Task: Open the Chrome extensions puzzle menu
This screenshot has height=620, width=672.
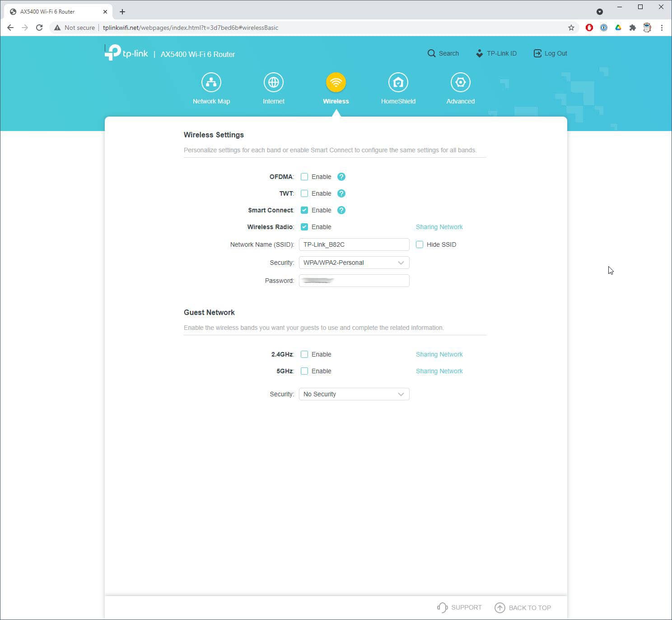Action: pos(633,28)
